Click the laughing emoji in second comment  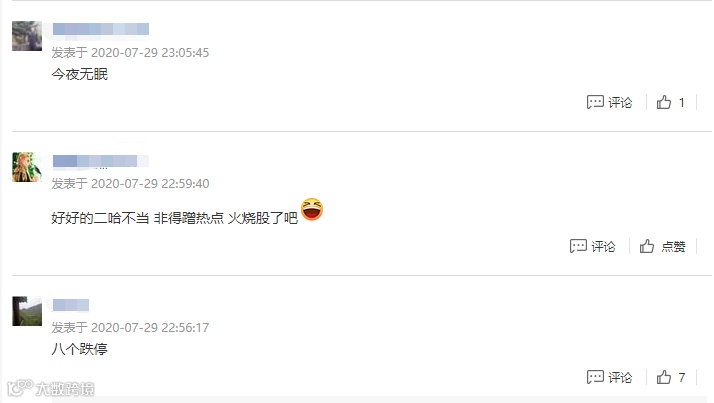pos(312,209)
